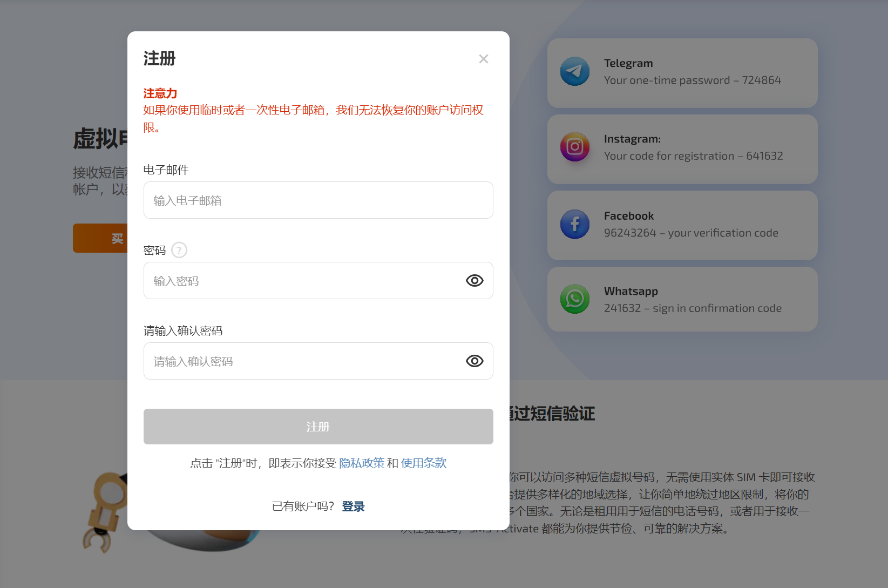The image size is (888, 588).
Task: Show password in 输入密码 field
Action: (x=474, y=280)
